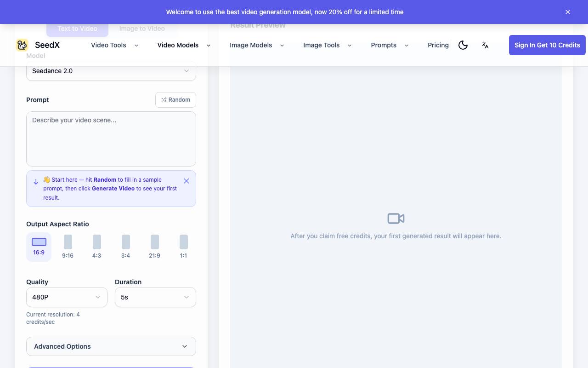Select 9:16 aspect ratio

coord(68,247)
